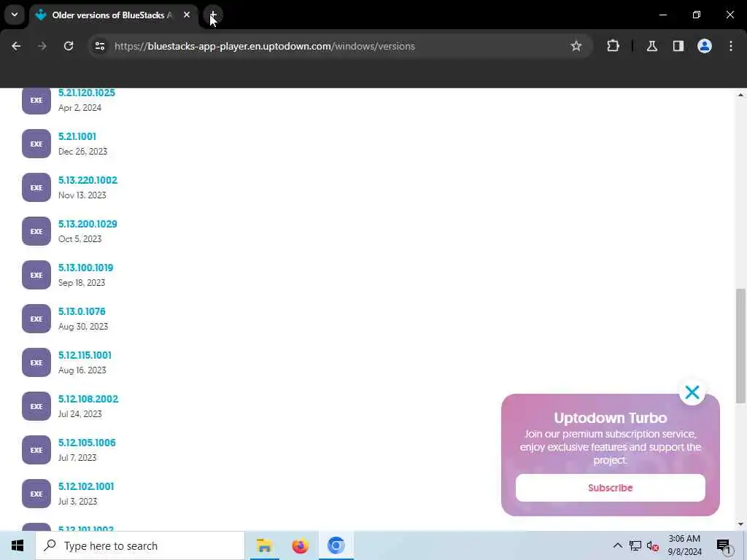Open version 5.12.105.1006 link
The image size is (747, 560).
87,443
